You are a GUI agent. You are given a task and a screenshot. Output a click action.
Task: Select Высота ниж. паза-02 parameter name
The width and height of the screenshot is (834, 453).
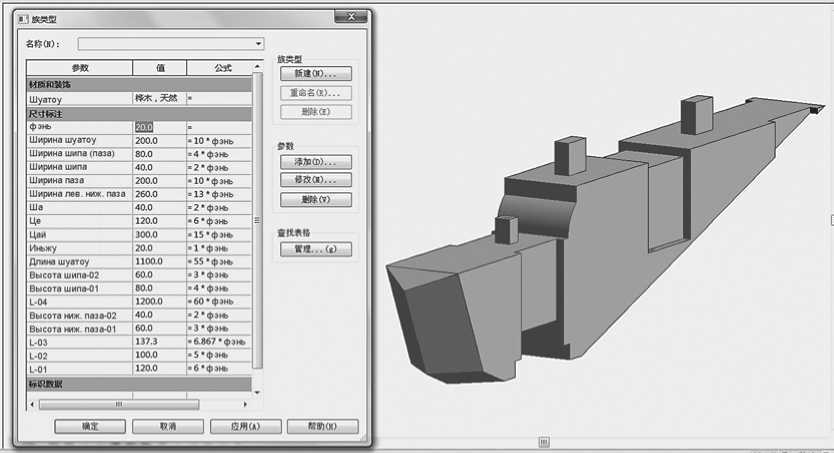[73, 316]
